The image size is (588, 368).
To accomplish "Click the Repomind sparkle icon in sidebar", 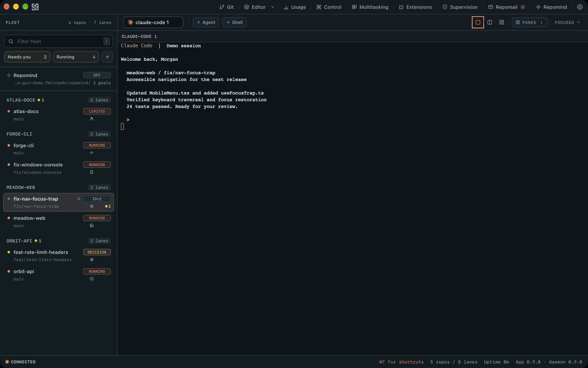I will pyautogui.click(x=9, y=75).
